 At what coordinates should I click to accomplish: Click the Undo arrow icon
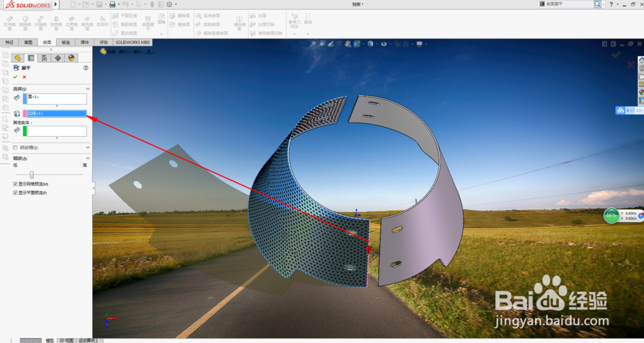pyautogui.click(x=126, y=5)
